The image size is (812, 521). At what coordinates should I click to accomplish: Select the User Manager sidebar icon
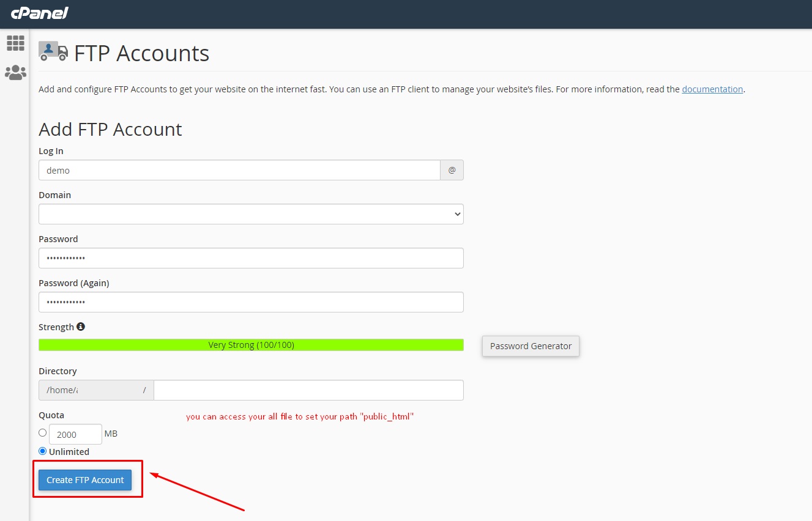(x=15, y=72)
